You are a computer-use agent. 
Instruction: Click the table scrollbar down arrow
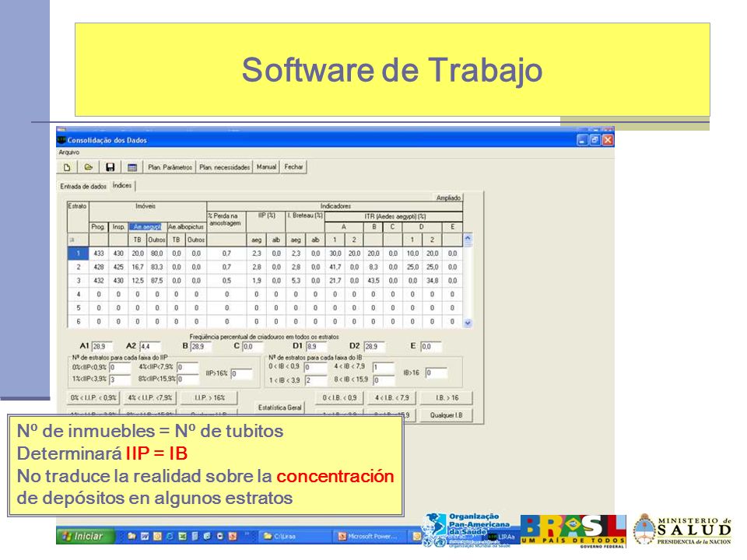coord(468,323)
